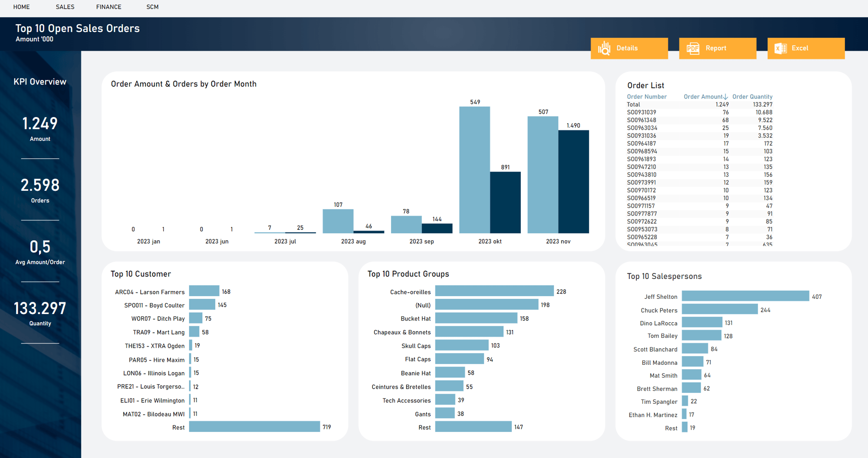This screenshot has width=868, height=458.
Task: Select the ARC04 - Larson Farmers customer bar
Action: click(204, 291)
